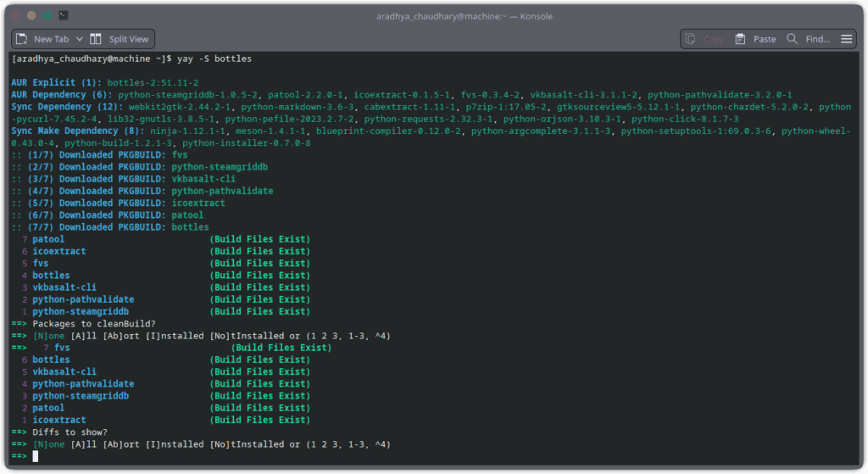Click the terminal cursor at the last prompt
Viewport: 868px width, 474px height.
[x=36, y=456]
